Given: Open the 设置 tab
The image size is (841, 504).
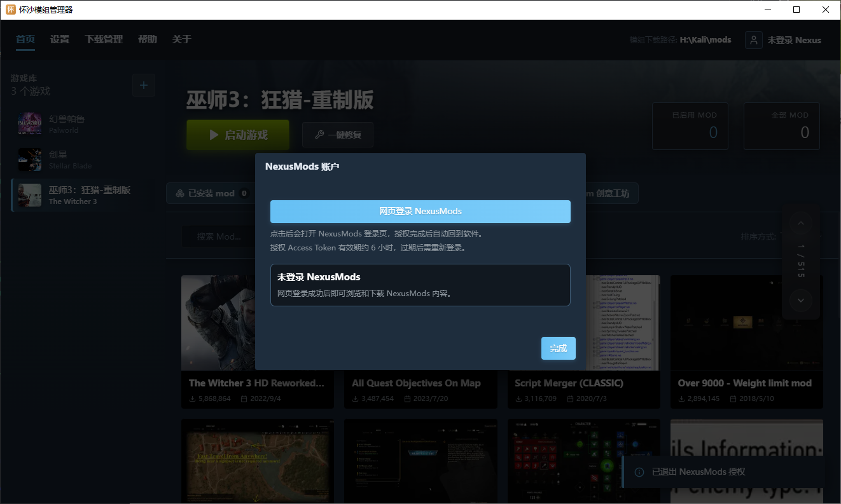Looking at the screenshot, I should pos(60,39).
